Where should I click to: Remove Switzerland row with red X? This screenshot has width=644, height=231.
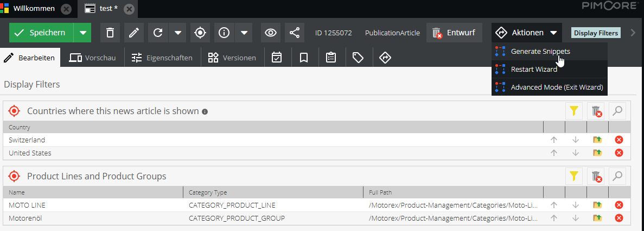tap(619, 140)
